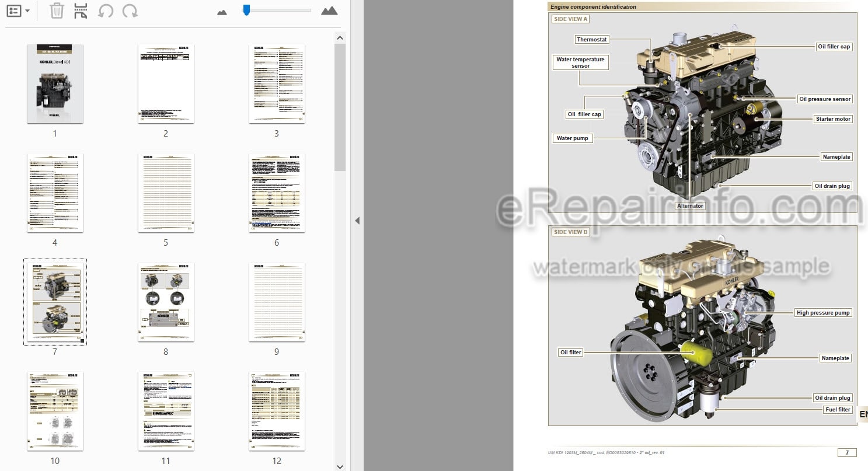
Task: Select page 8 thumbnail
Action: pyautogui.click(x=166, y=302)
